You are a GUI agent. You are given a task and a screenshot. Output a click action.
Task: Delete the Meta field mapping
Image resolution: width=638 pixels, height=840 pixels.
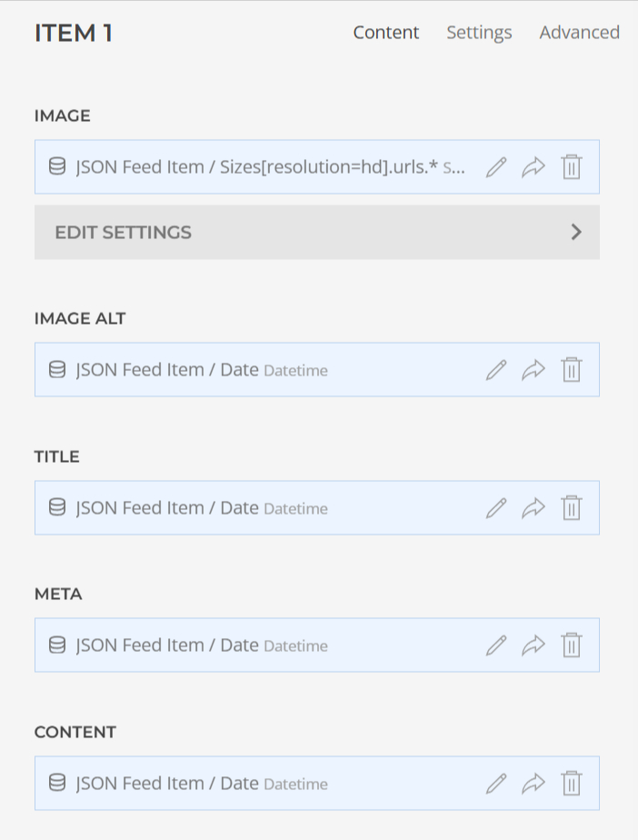tap(571, 645)
